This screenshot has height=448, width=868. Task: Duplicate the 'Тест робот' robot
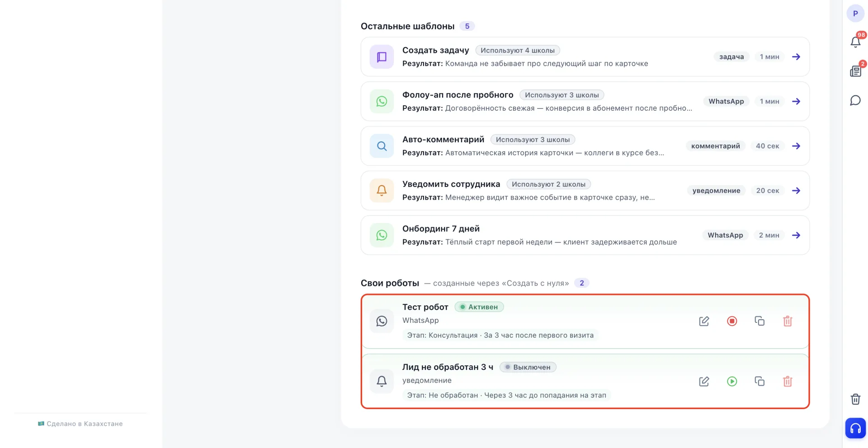coord(759,321)
